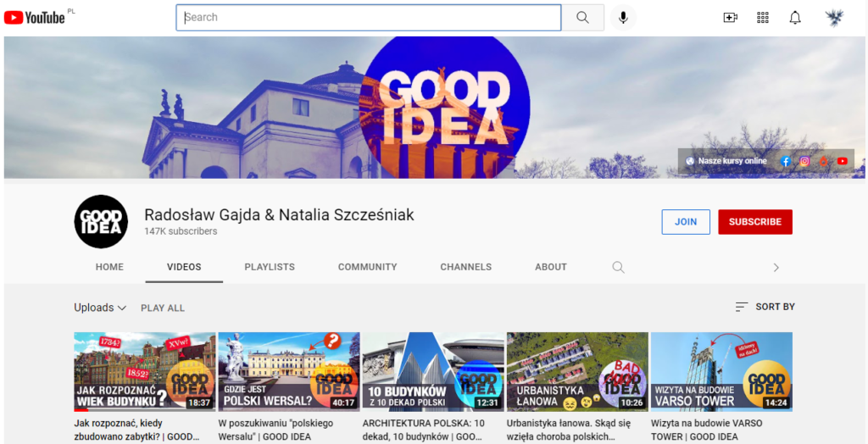The image size is (868, 444).
Task: Click the 147K subscribers text
Action: click(x=181, y=230)
